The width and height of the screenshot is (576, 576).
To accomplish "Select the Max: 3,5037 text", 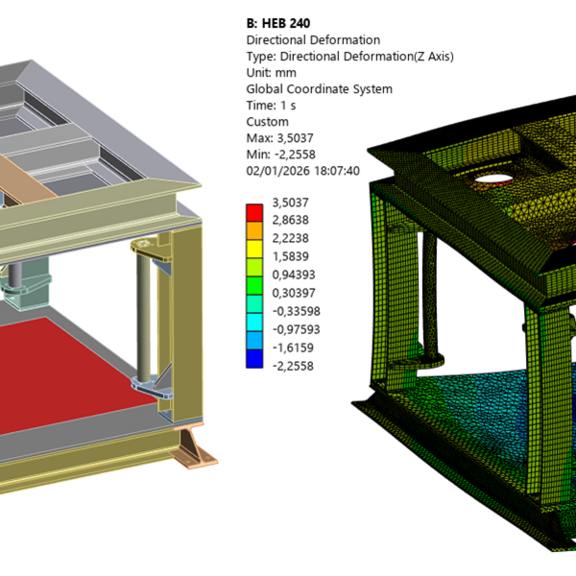I will pyautogui.click(x=280, y=138).
